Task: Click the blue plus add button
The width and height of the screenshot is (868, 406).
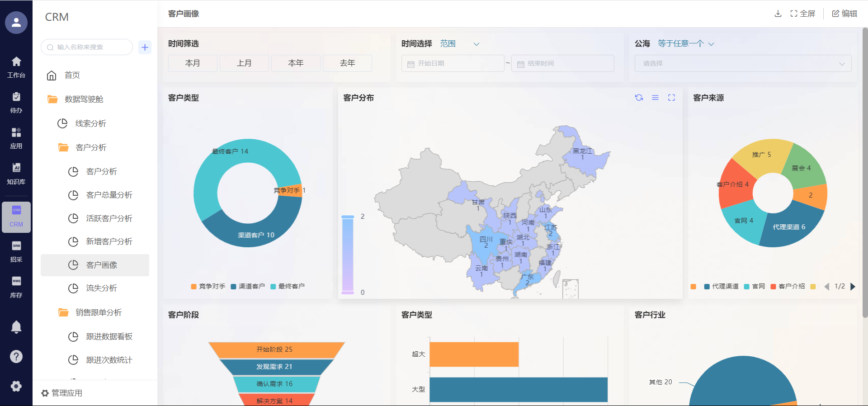Action: pyautogui.click(x=145, y=47)
